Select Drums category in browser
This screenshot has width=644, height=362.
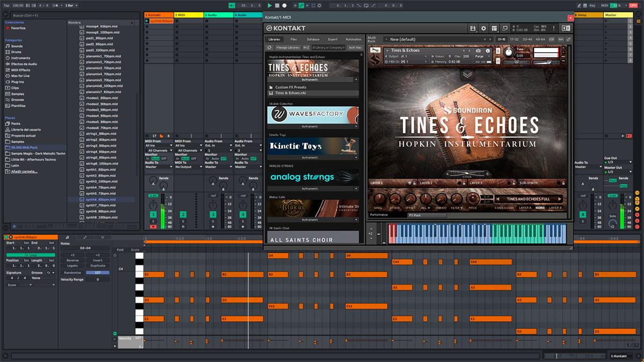[x=17, y=52]
